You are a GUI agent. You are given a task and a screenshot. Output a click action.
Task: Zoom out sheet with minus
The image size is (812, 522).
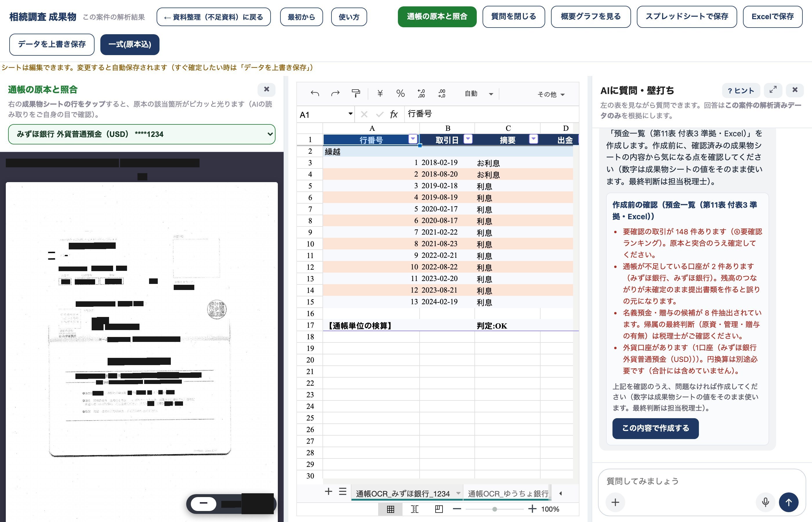[457, 509]
